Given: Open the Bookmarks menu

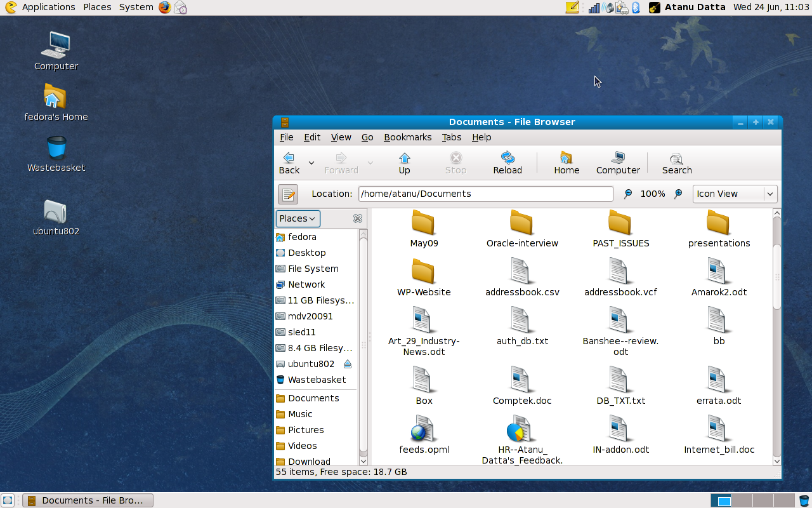Looking at the screenshot, I should (407, 137).
